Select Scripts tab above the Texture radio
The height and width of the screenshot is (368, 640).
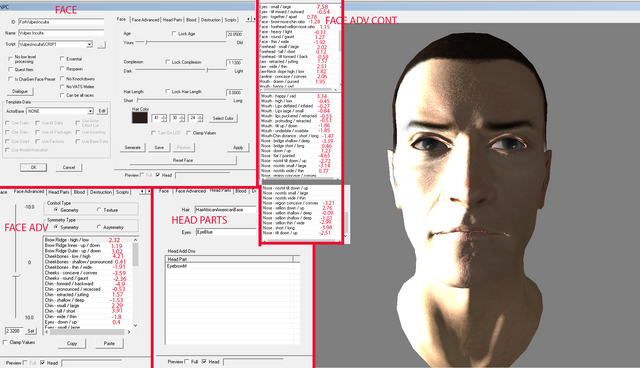pyautogui.click(x=122, y=192)
